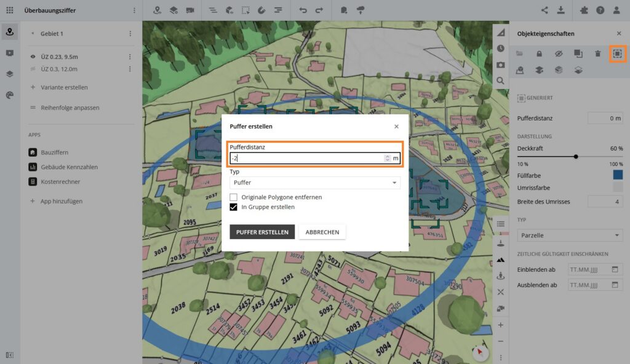The height and width of the screenshot is (364, 630).
Task: Open the Bauziffern app
Action: tap(54, 151)
